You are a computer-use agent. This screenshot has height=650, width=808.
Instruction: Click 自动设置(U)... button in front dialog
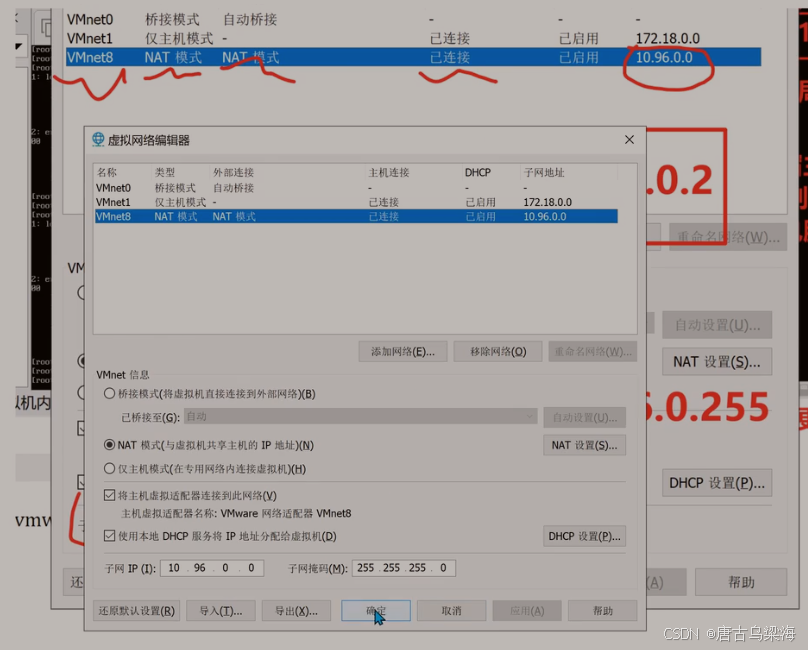click(584, 418)
